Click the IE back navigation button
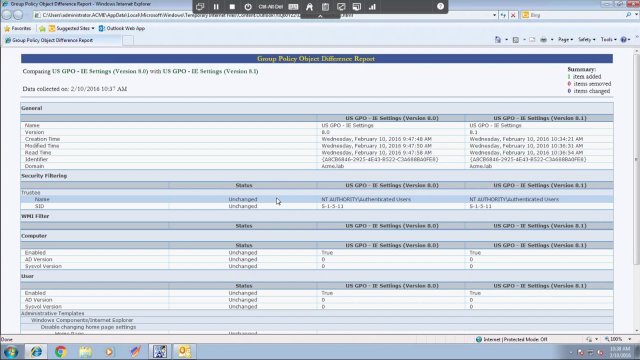This screenshot has height=360, width=640. 7,15
